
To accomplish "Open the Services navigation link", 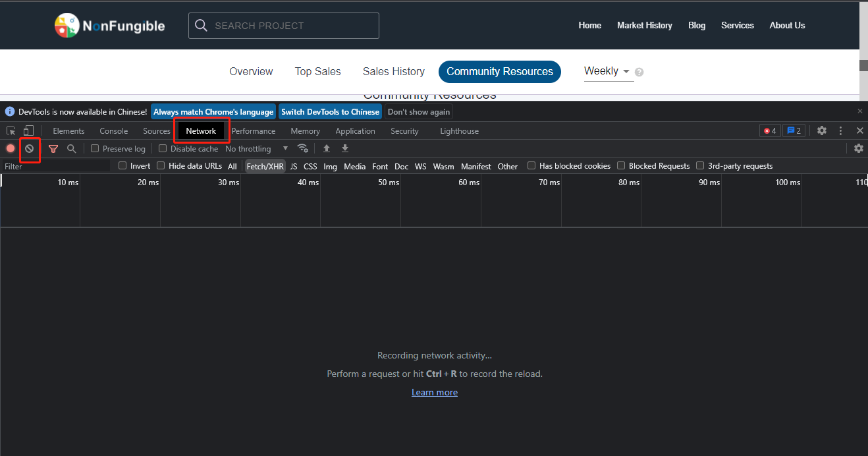I will 738,26.
